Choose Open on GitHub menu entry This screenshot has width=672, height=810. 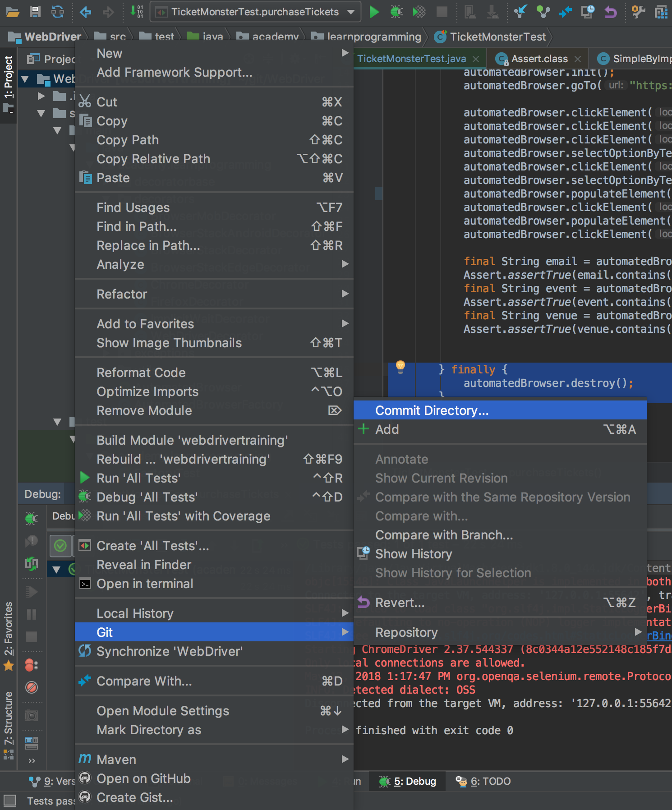tap(143, 778)
